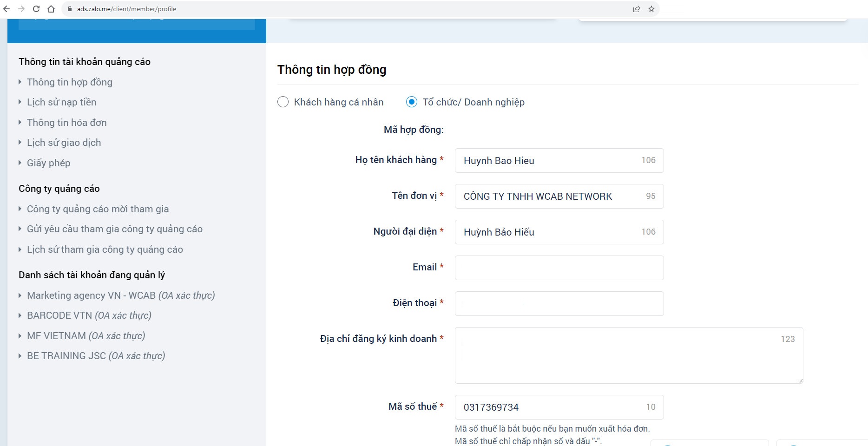Select Marketing agency VN - WCAB account
This screenshot has width=868, height=446.
click(x=121, y=295)
